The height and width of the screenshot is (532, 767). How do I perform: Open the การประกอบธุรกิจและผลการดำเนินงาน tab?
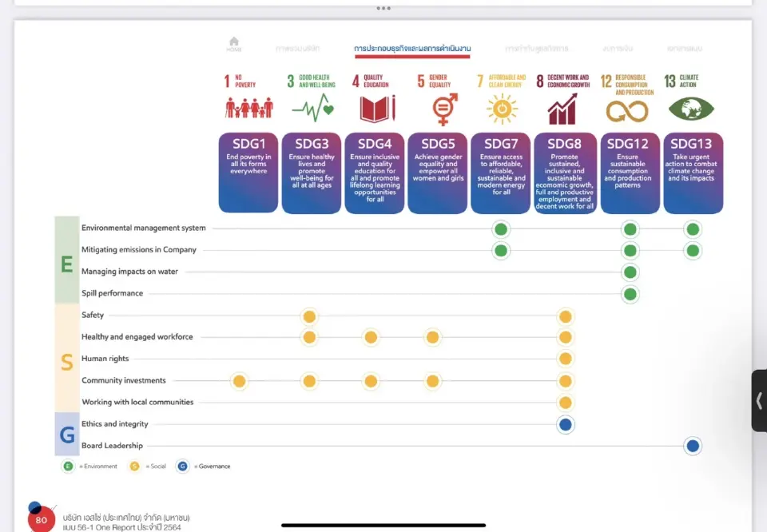[x=412, y=49]
